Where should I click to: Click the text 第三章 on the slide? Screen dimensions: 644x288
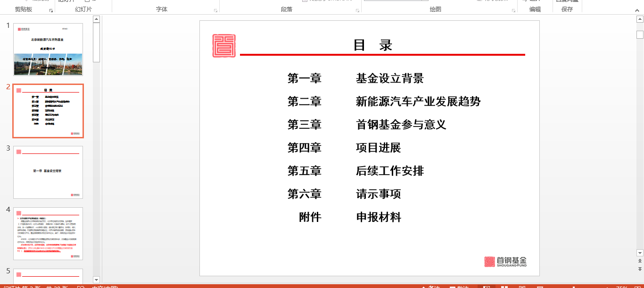[305, 125]
